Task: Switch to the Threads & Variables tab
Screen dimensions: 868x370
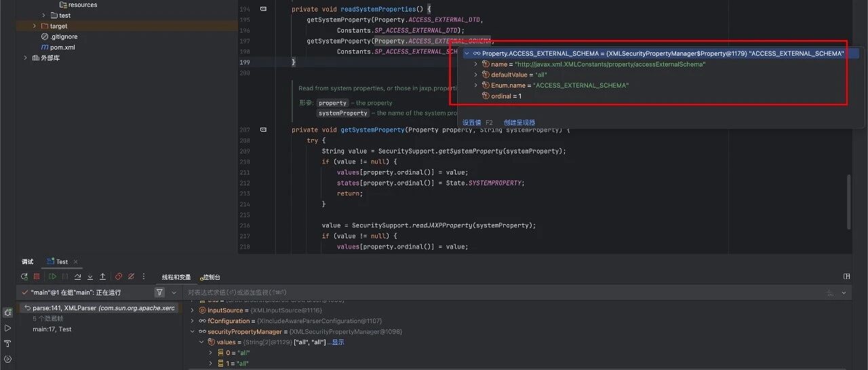Action: [176, 277]
